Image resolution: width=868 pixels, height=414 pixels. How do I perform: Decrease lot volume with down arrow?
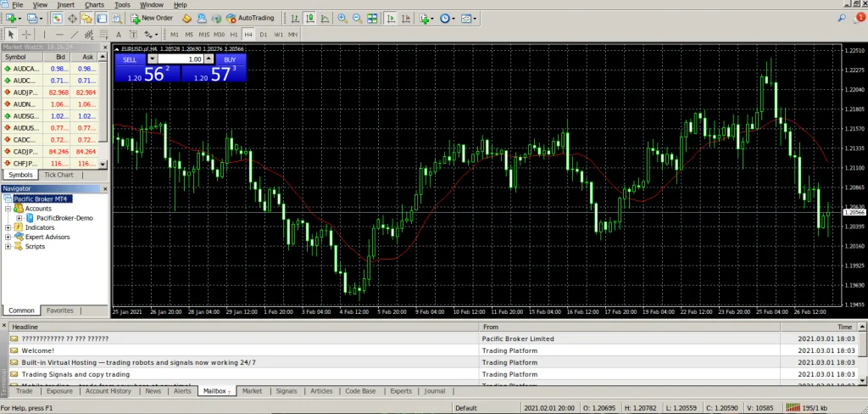(153, 59)
